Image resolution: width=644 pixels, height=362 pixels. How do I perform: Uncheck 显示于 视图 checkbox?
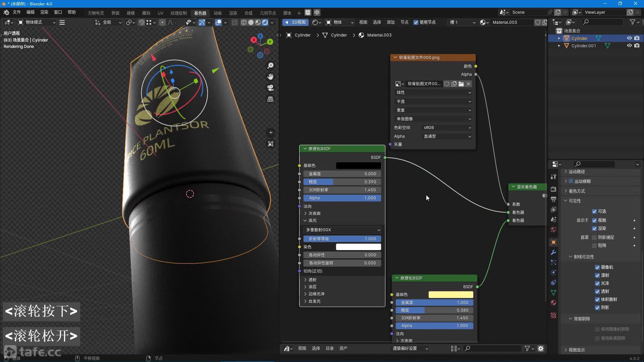(594, 221)
